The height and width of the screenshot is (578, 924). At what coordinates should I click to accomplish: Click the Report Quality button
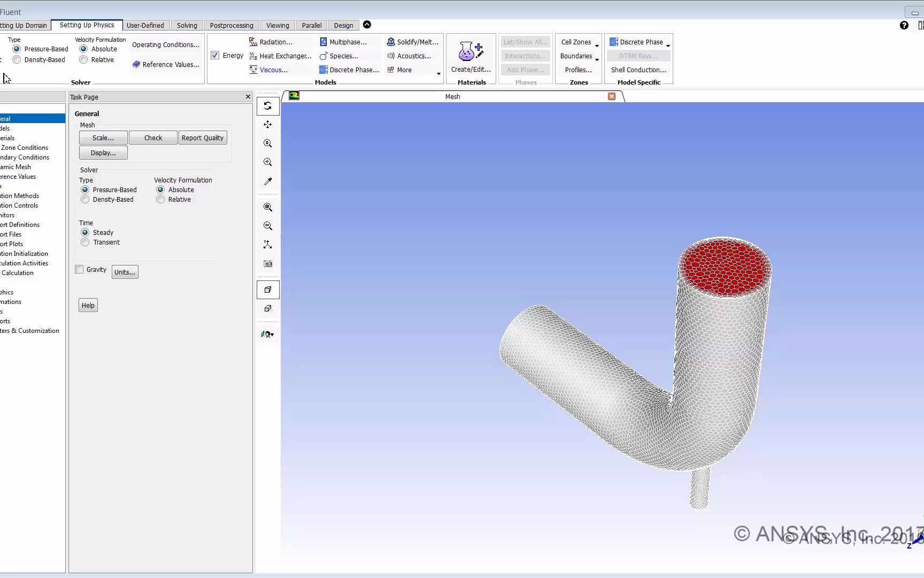click(202, 138)
